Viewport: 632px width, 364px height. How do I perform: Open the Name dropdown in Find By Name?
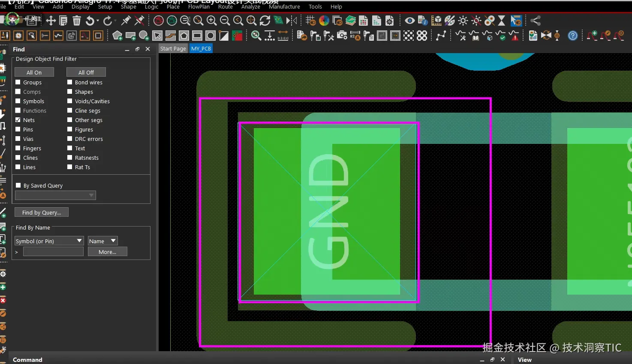(102, 241)
